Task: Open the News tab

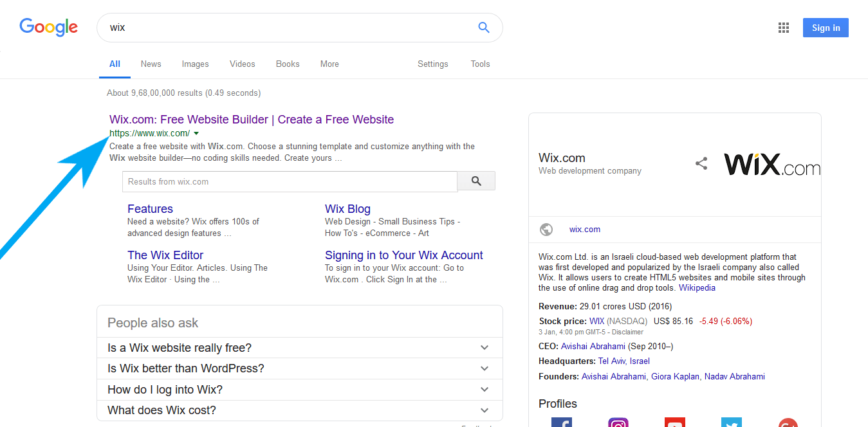Action: (x=151, y=64)
